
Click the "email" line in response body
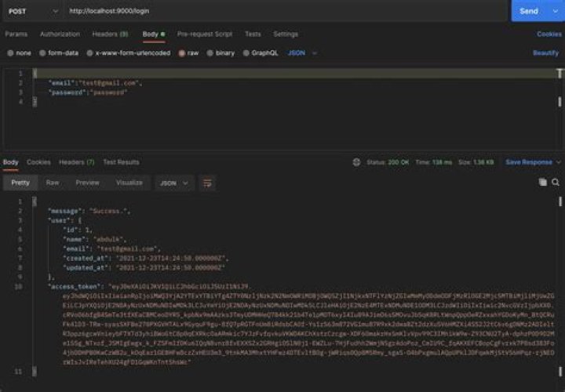(x=111, y=249)
